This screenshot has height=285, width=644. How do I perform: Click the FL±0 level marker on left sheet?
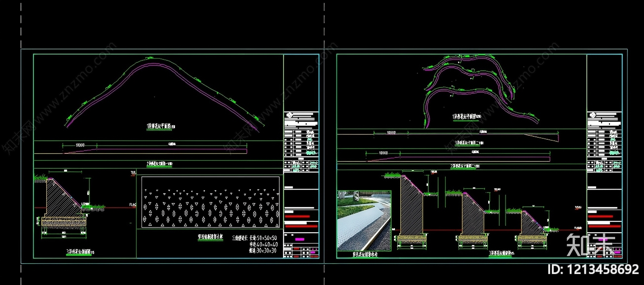click(133, 205)
